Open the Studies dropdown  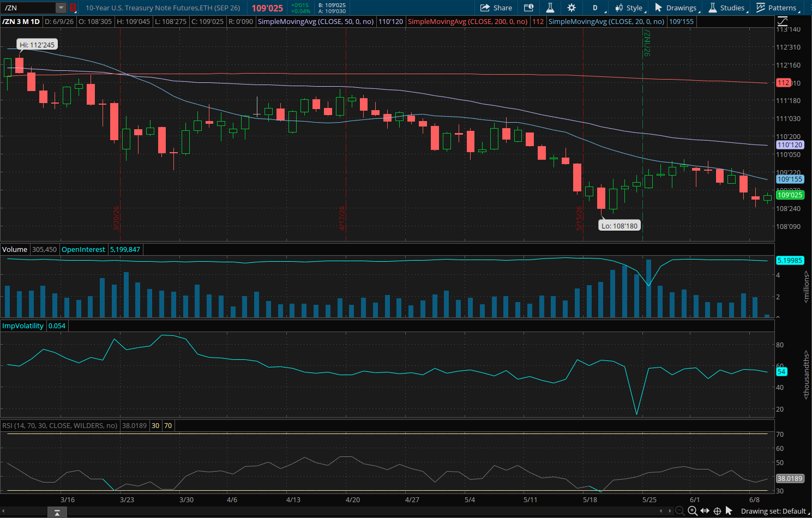727,8
